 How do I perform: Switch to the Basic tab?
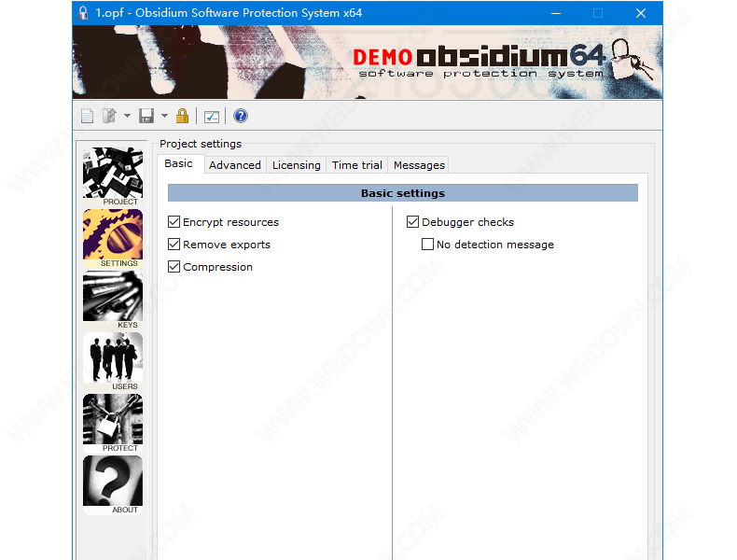click(x=178, y=163)
